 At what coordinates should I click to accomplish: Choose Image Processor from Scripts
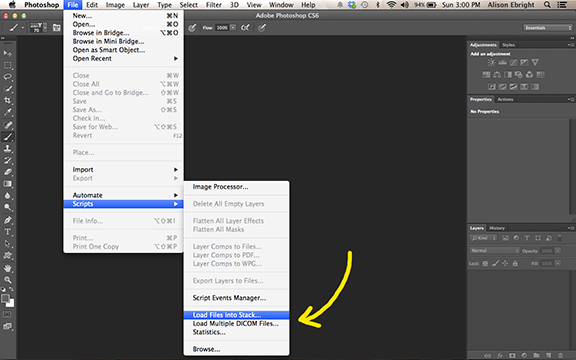click(x=237, y=187)
